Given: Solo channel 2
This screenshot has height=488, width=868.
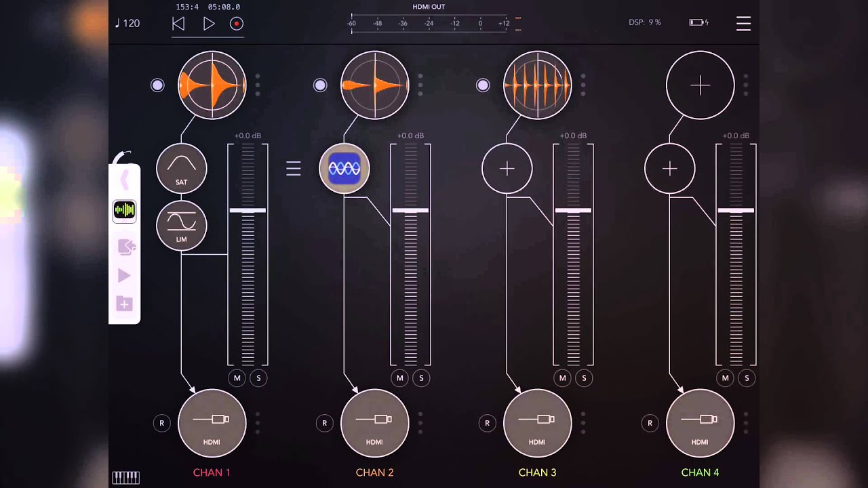Looking at the screenshot, I should [421, 378].
